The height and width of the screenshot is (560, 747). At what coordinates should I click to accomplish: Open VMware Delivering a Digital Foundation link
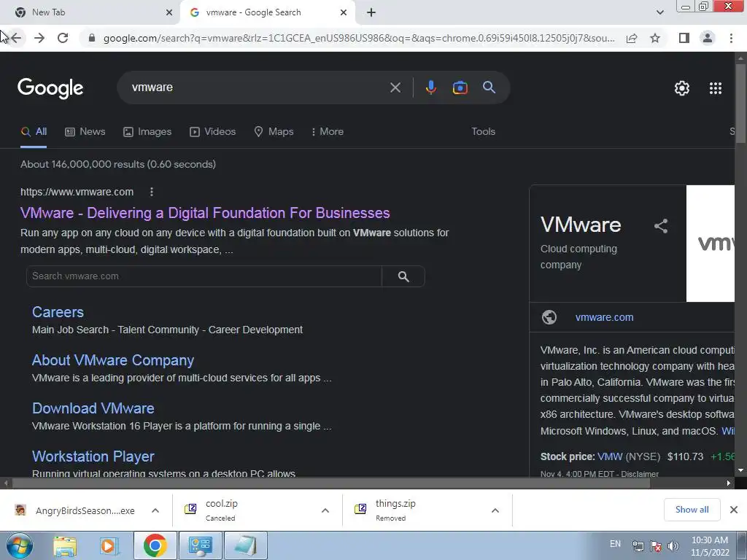205,213
